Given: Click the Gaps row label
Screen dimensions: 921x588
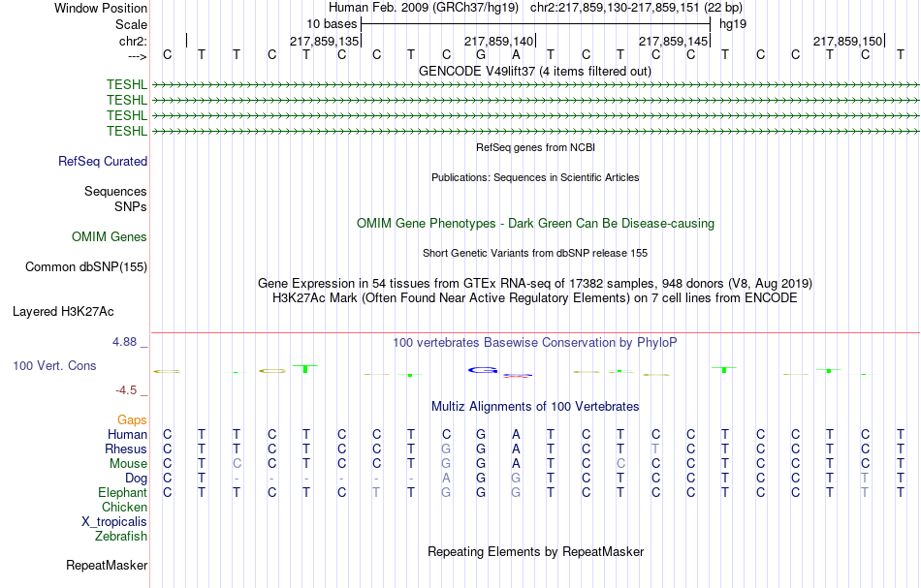Looking at the screenshot, I should click(132, 419).
